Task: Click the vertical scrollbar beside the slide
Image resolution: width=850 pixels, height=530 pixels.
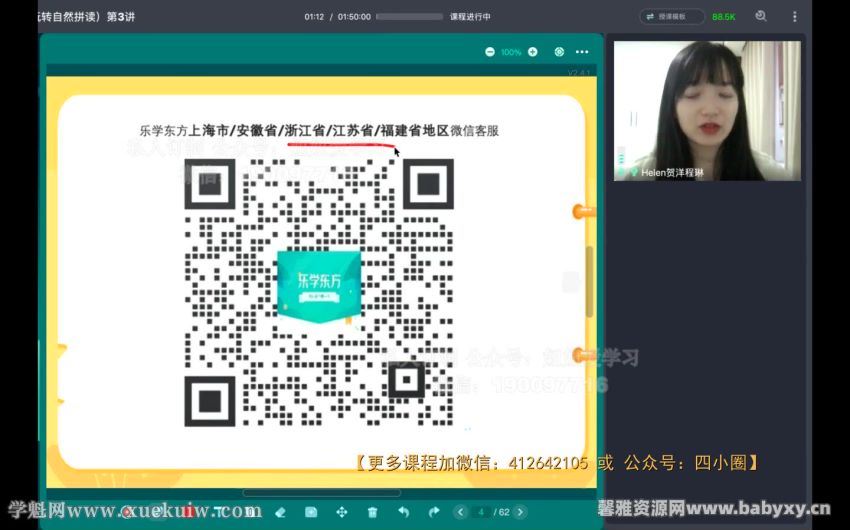Action: click(x=589, y=282)
